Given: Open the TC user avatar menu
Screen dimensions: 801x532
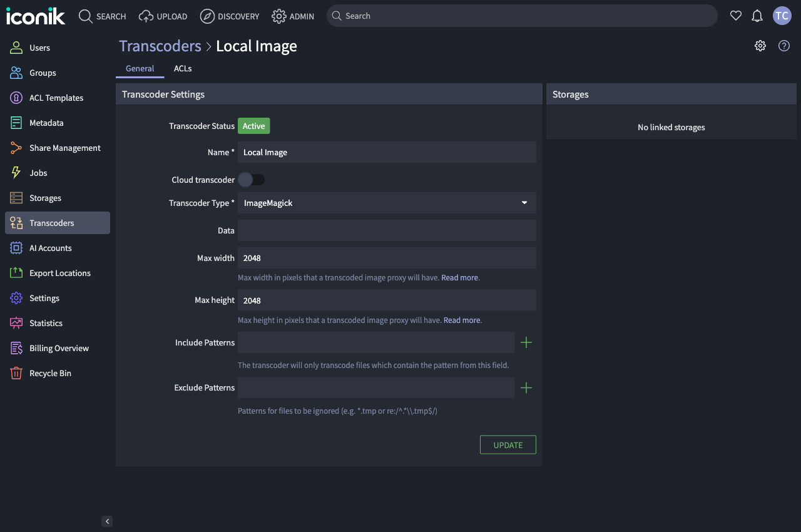Looking at the screenshot, I should coord(782,16).
